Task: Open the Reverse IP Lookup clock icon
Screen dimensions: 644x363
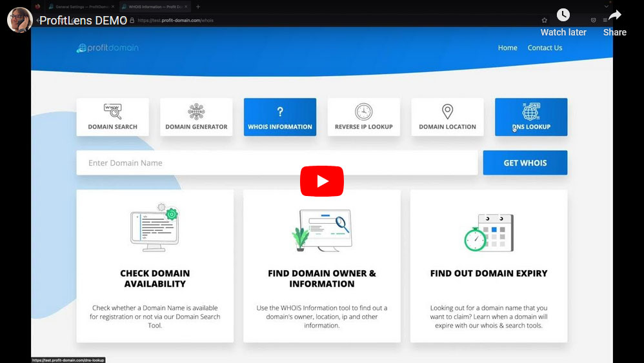Action: pyautogui.click(x=363, y=112)
